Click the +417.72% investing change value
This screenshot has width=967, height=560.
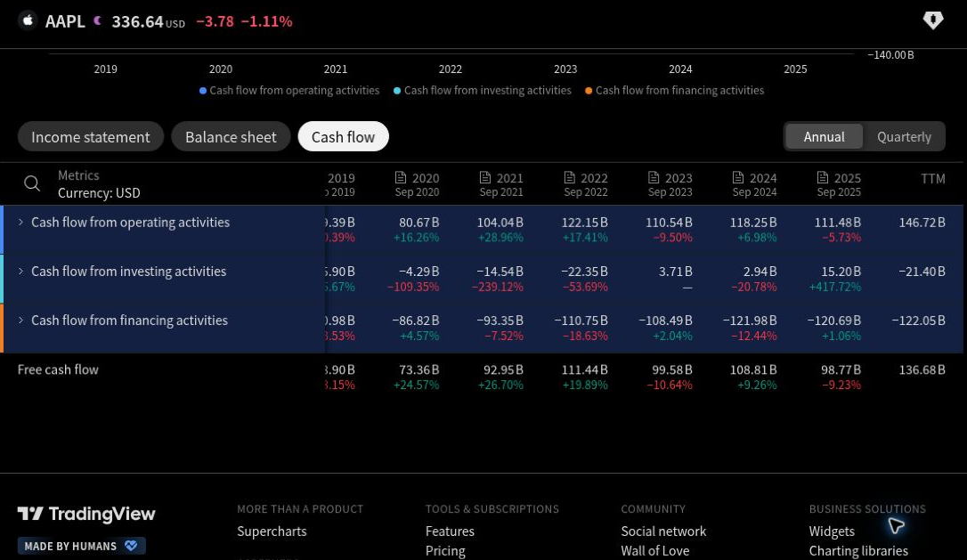coord(835,287)
